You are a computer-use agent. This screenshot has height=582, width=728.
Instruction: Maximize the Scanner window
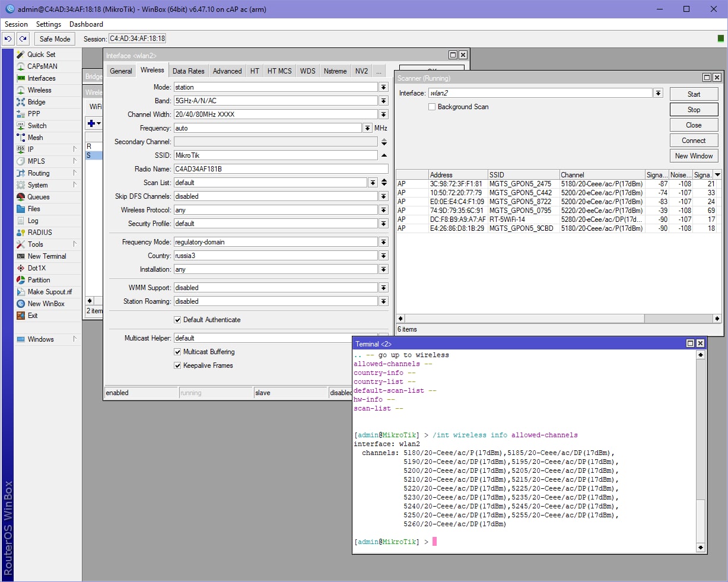point(707,77)
